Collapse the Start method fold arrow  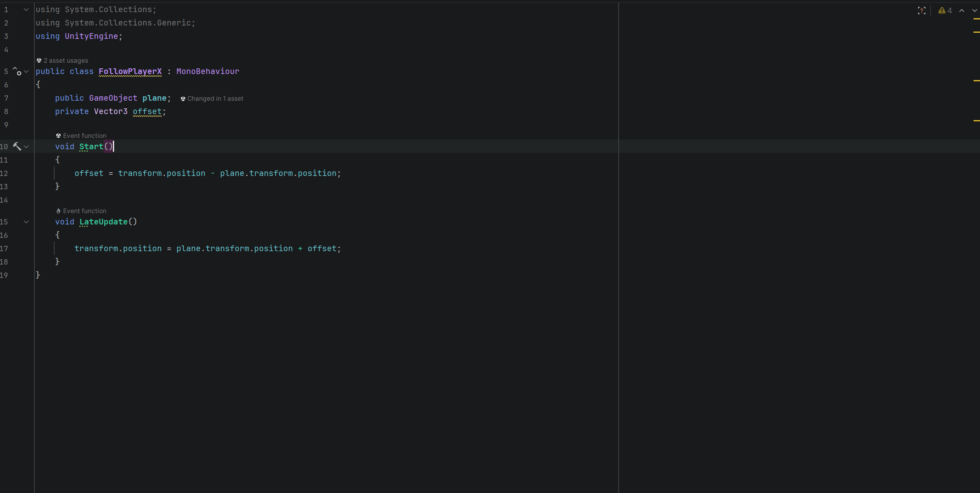tap(26, 147)
